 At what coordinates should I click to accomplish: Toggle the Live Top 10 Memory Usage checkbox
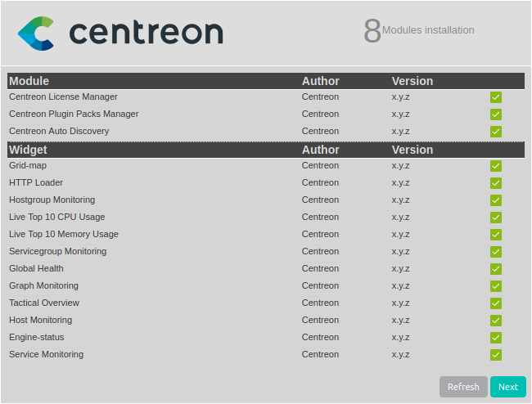click(x=496, y=235)
